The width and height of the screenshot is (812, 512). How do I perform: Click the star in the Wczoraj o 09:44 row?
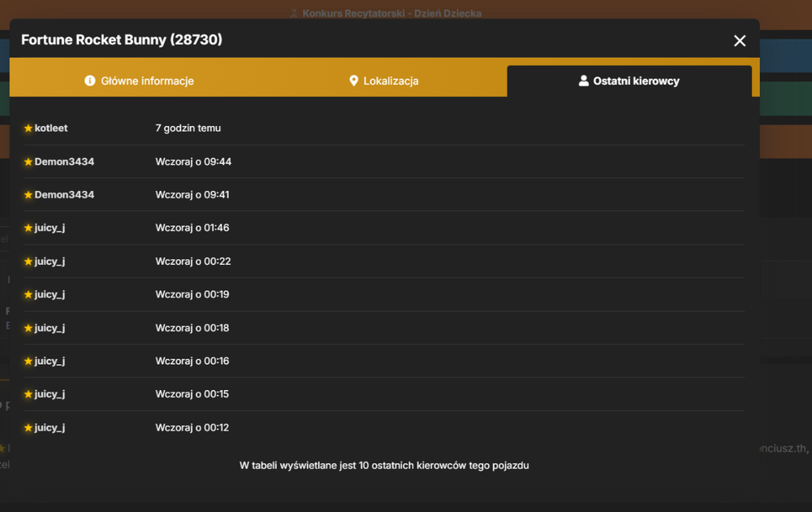pyautogui.click(x=28, y=162)
